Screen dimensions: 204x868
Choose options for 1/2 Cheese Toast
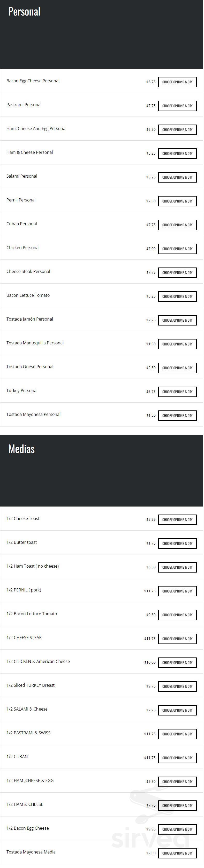(x=177, y=520)
